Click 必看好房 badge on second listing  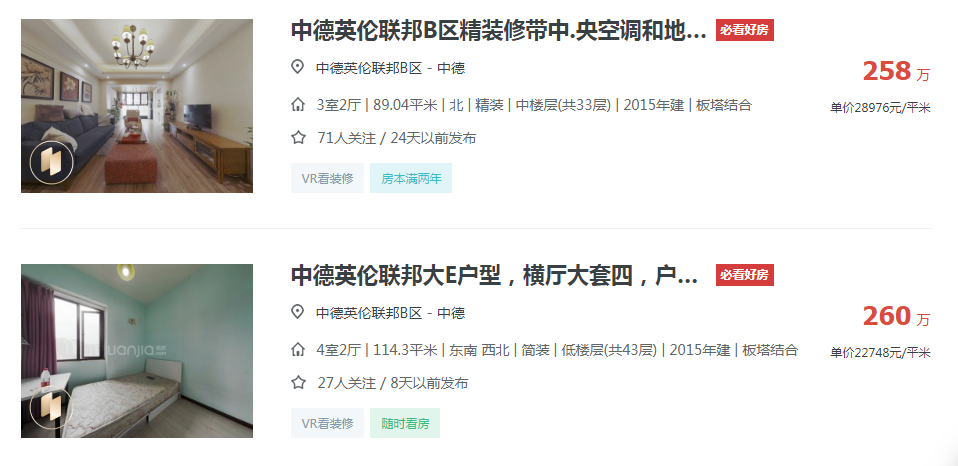point(745,275)
